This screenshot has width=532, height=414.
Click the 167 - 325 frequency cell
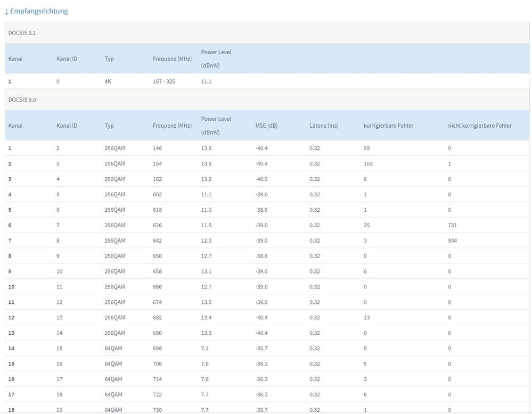coord(164,81)
